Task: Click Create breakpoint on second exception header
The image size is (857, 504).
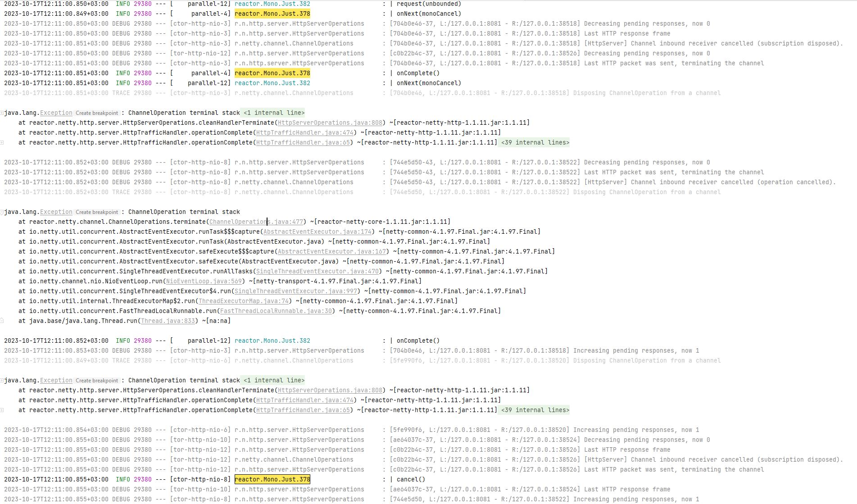Action: point(97,212)
